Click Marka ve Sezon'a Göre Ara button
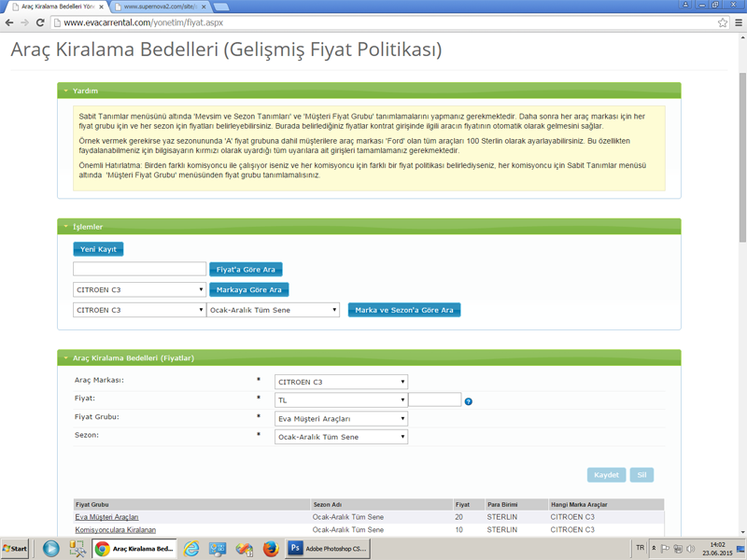 coord(404,310)
